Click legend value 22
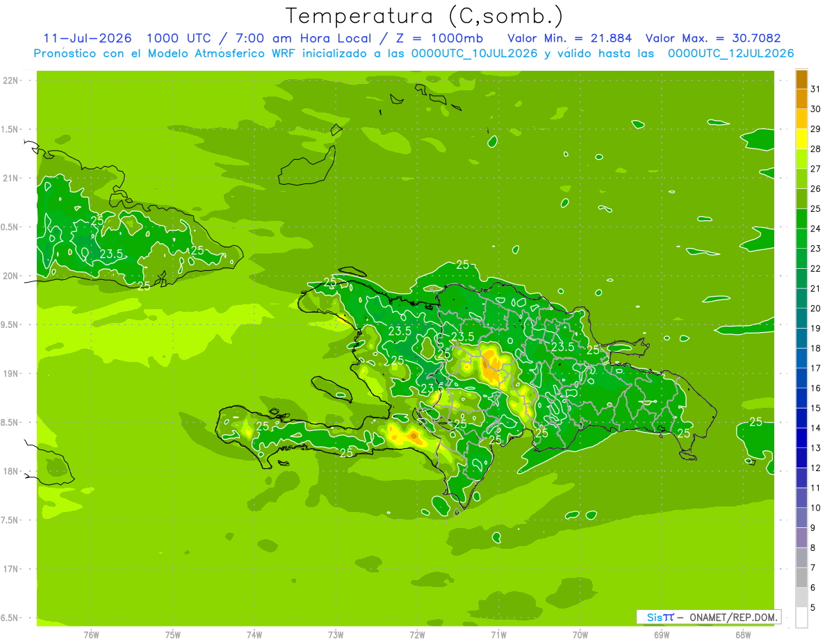Image resolution: width=834 pixels, height=644 pixels. tap(815, 269)
